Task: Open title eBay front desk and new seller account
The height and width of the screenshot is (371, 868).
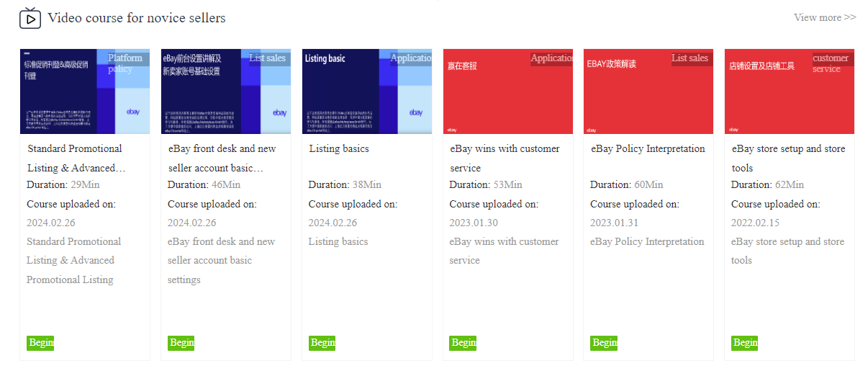Action: [x=222, y=158]
